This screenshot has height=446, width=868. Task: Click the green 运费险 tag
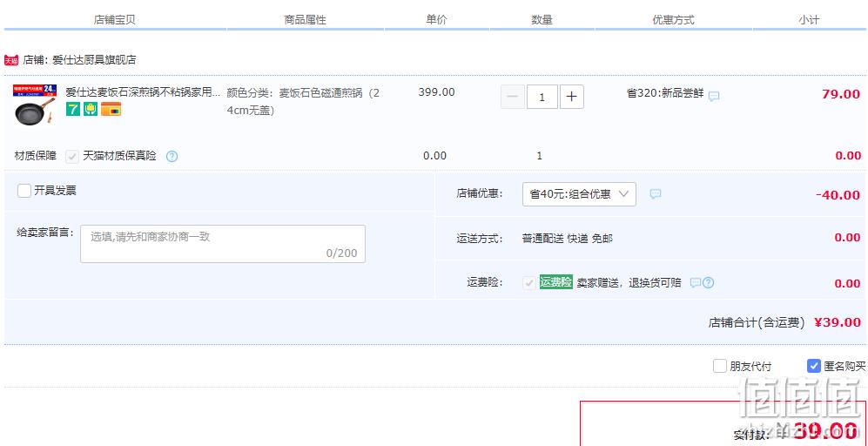tap(555, 282)
